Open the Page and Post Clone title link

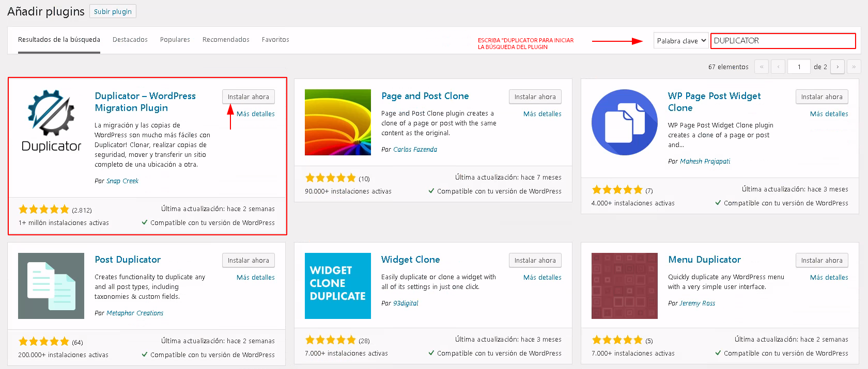(x=425, y=96)
